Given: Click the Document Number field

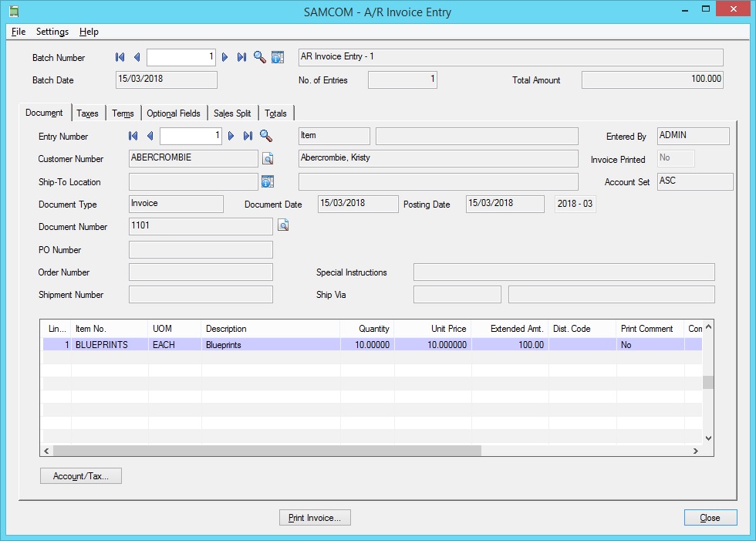Looking at the screenshot, I should pyautogui.click(x=201, y=226).
